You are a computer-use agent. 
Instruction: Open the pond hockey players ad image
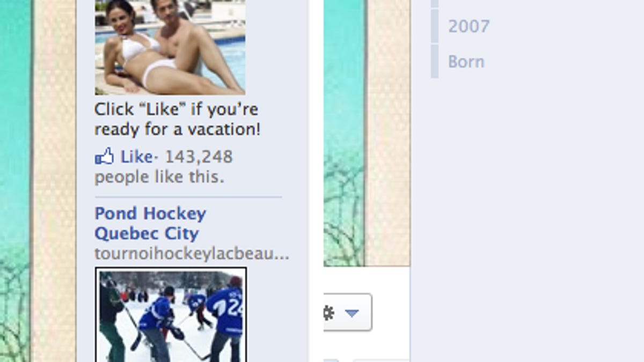coord(171,315)
